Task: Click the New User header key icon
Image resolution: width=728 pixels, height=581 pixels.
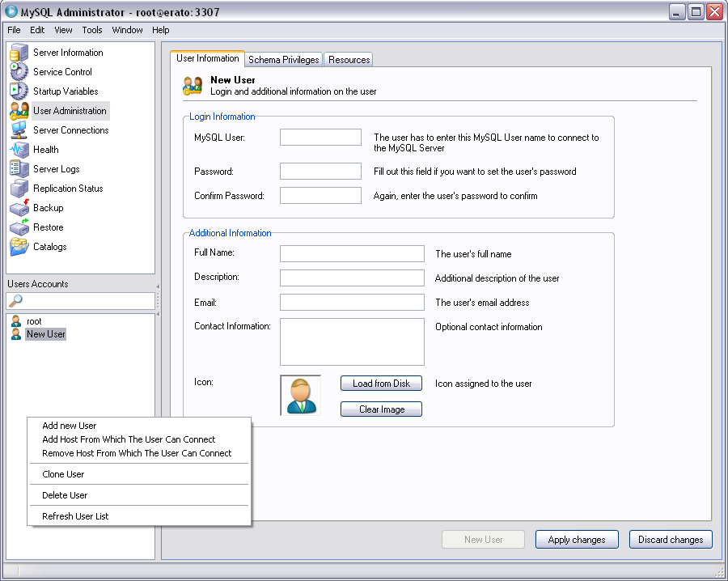Action: pyautogui.click(x=193, y=86)
